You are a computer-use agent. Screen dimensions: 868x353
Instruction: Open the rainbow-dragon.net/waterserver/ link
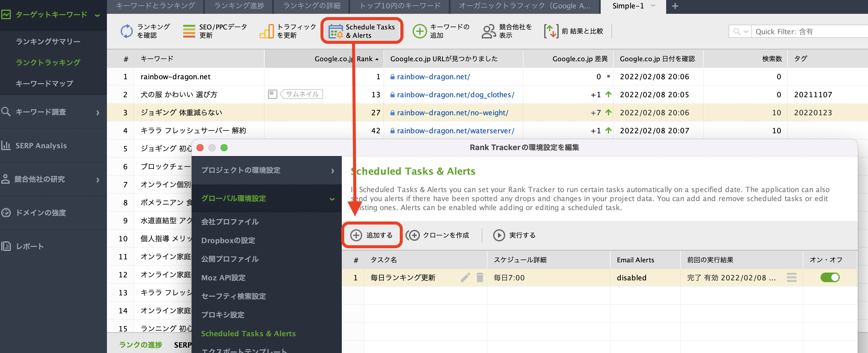[456, 131]
